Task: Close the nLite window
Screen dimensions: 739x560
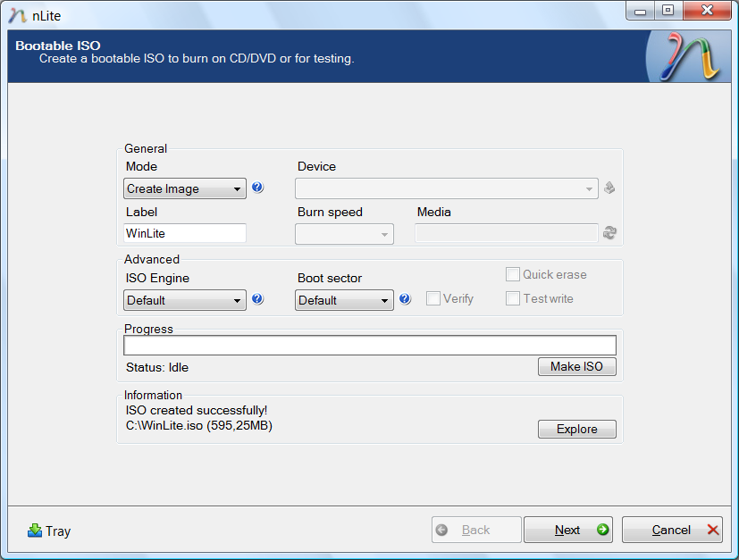Action: click(707, 11)
